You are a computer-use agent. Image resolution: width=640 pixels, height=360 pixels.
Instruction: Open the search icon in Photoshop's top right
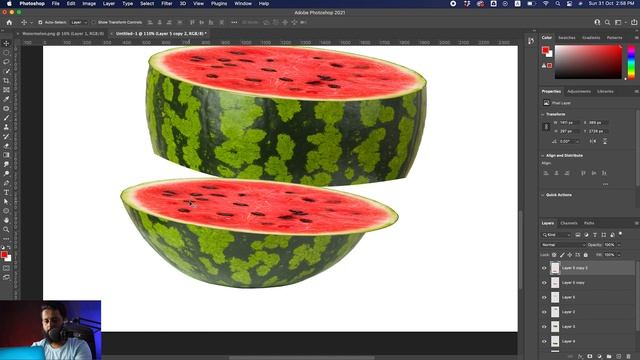point(607,22)
